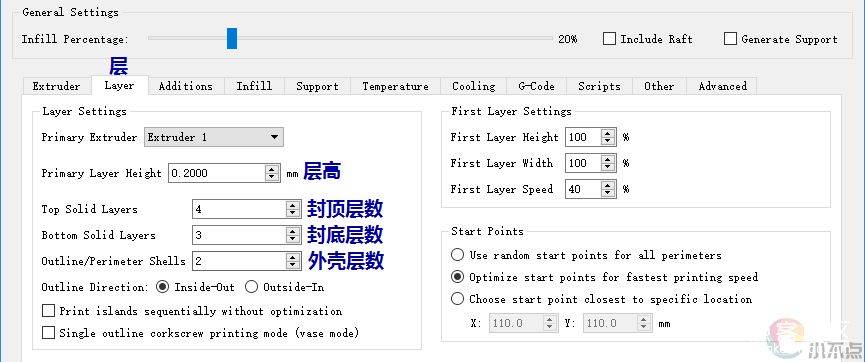Increase First Layer Speed with up arrow
The image size is (865, 362).
pyautogui.click(x=607, y=185)
